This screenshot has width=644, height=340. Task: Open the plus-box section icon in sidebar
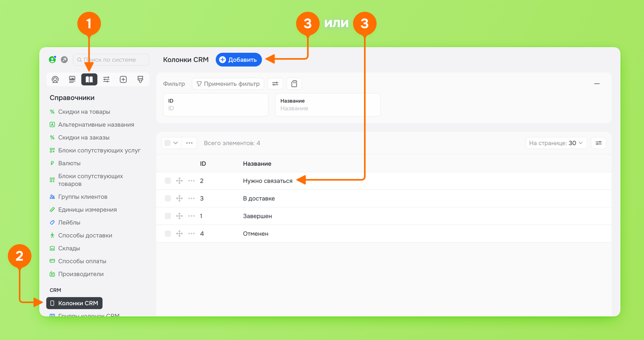point(123,79)
